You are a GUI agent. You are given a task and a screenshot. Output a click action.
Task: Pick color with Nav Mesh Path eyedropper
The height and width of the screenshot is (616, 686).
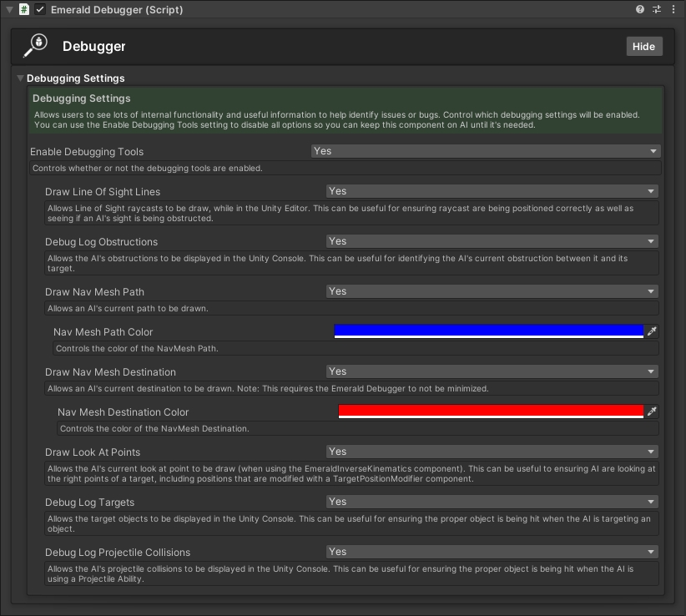(652, 331)
